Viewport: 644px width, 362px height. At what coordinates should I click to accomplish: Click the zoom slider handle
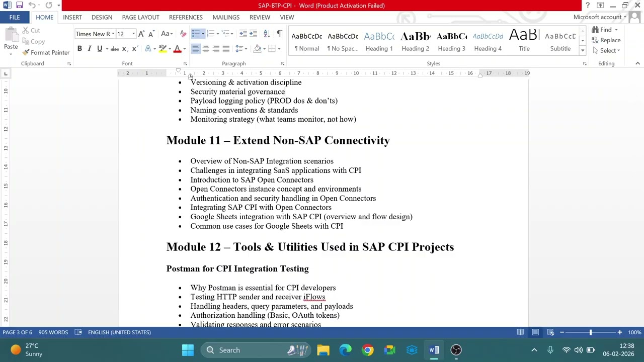(591, 332)
